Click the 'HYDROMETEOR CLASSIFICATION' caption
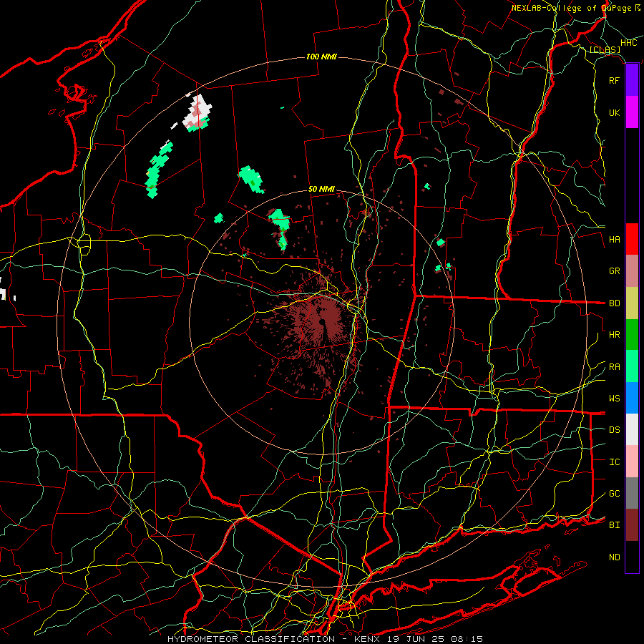Image resolution: width=644 pixels, height=644 pixels. (251, 639)
